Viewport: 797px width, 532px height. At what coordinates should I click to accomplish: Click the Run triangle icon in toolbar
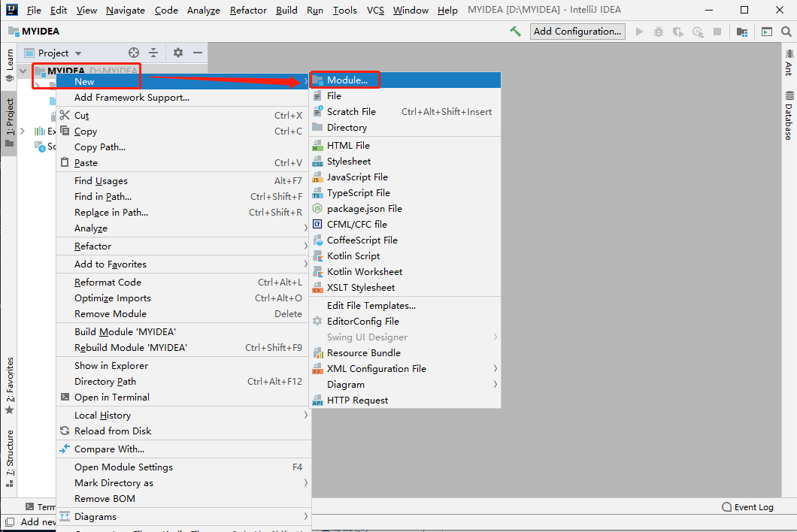click(639, 32)
